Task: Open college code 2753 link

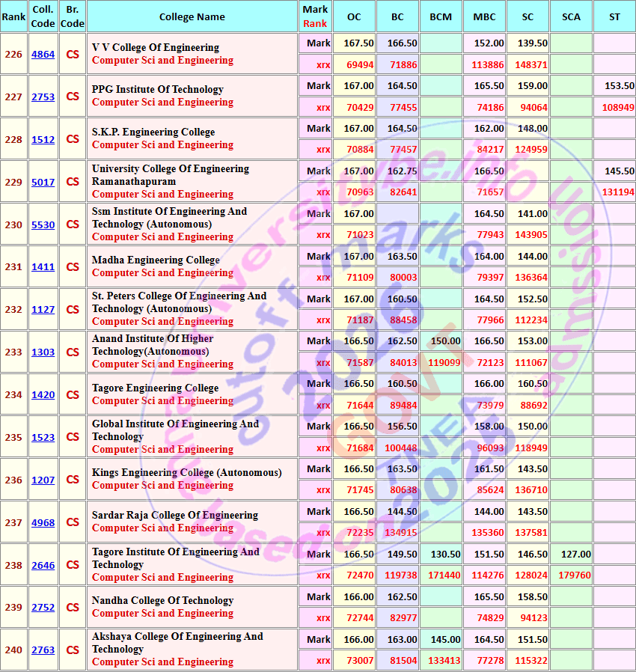Action: 43,97
